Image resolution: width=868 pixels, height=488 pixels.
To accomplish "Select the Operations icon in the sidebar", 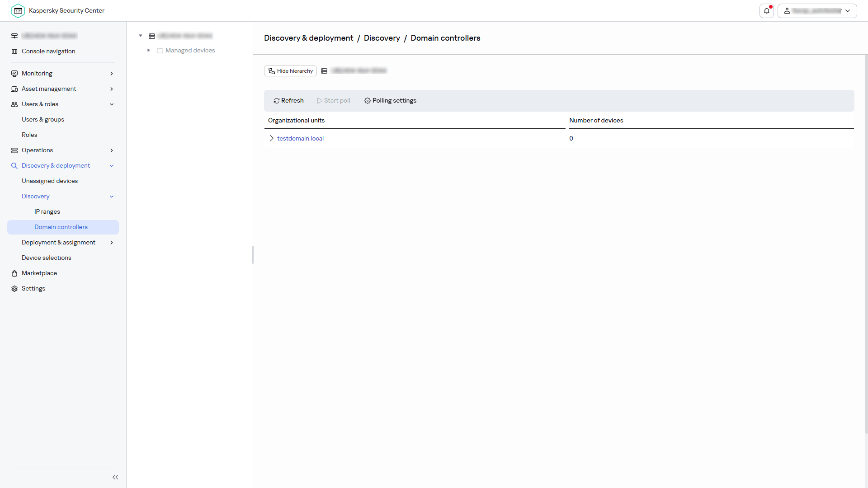I will click(x=14, y=150).
